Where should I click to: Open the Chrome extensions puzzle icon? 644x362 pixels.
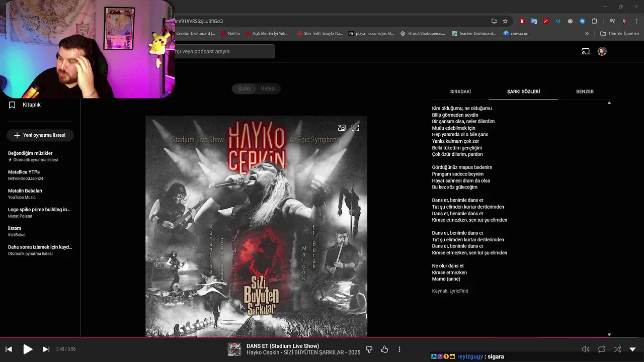click(594, 21)
